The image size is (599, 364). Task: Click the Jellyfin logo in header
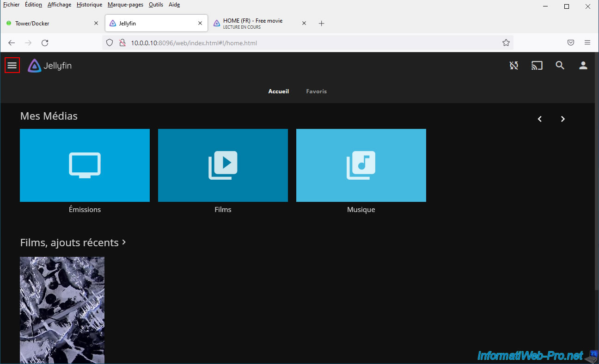coord(49,66)
